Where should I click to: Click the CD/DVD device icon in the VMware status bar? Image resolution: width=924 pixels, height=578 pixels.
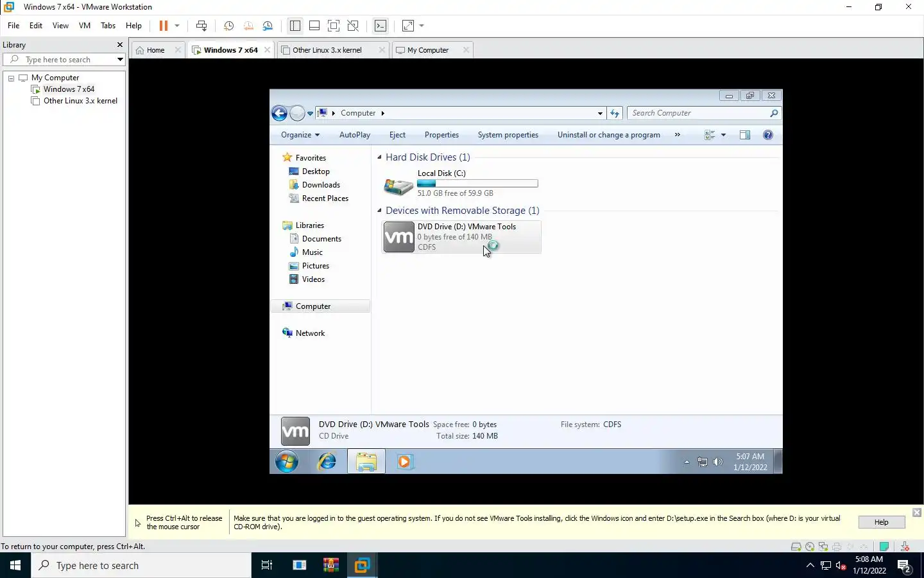(x=810, y=547)
